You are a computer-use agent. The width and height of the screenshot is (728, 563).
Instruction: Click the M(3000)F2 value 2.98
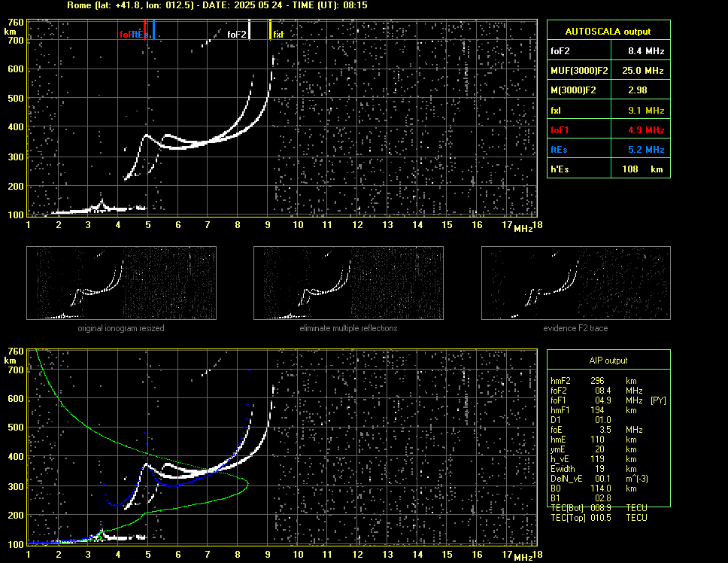click(638, 90)
